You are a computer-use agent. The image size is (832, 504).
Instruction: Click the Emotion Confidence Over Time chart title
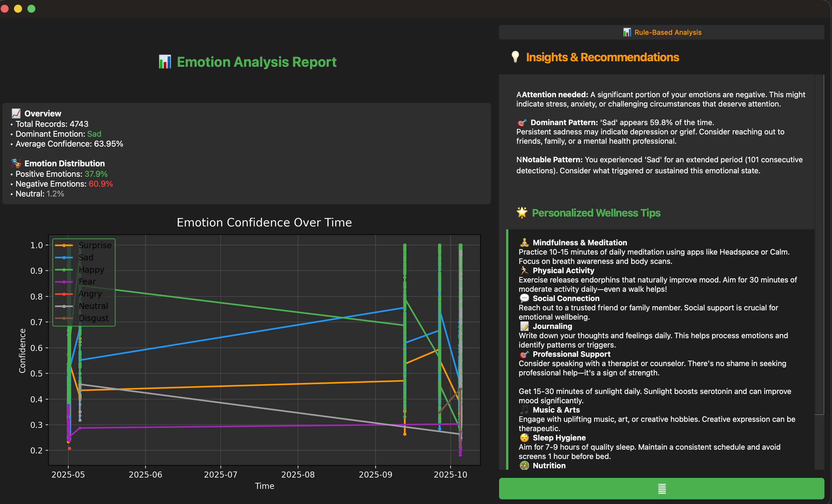(x=264, y=222)
